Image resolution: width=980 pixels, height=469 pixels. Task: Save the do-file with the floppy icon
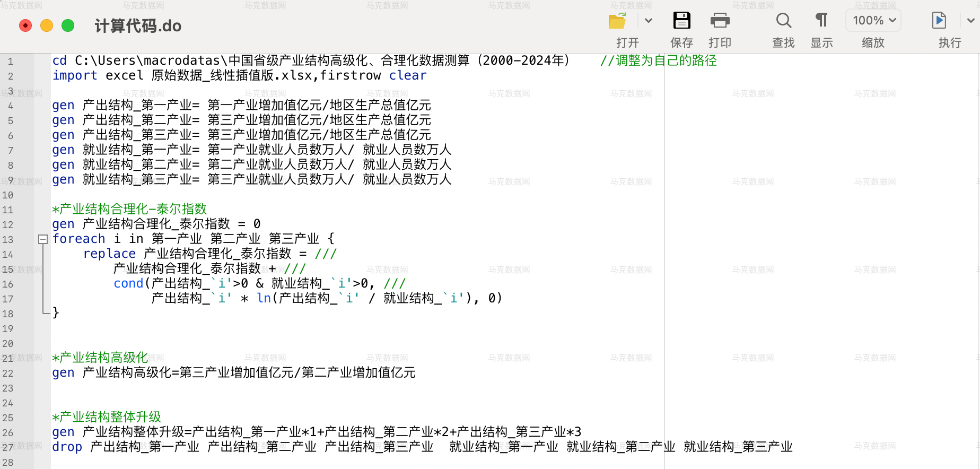point(681,21)
